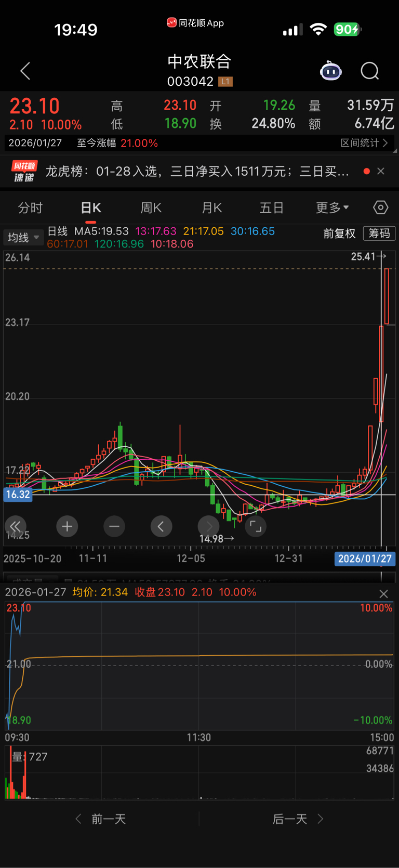Tap stock code 003042
The height and width of the screenshot is (868, 399).
pyautogui.click(x=190, y=82)
